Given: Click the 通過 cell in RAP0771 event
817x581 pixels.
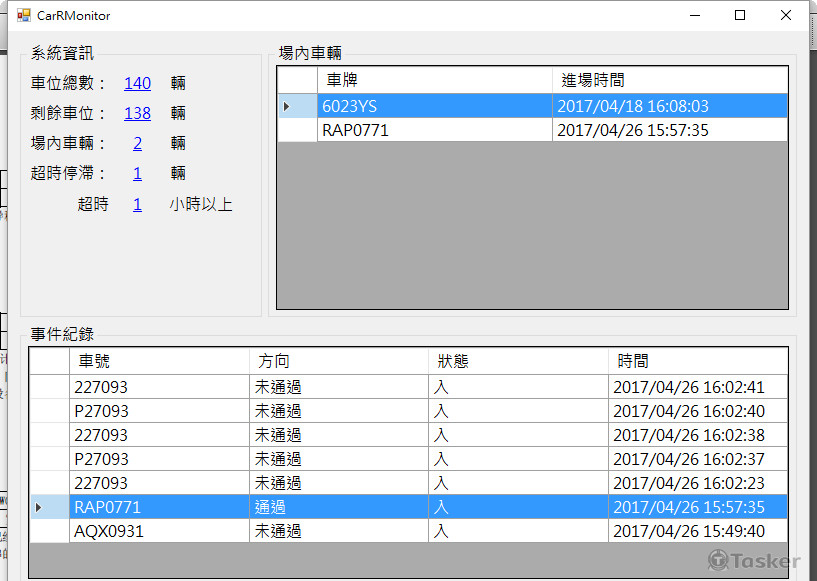Looking at the screenshot, I should (x=338, y=507).
